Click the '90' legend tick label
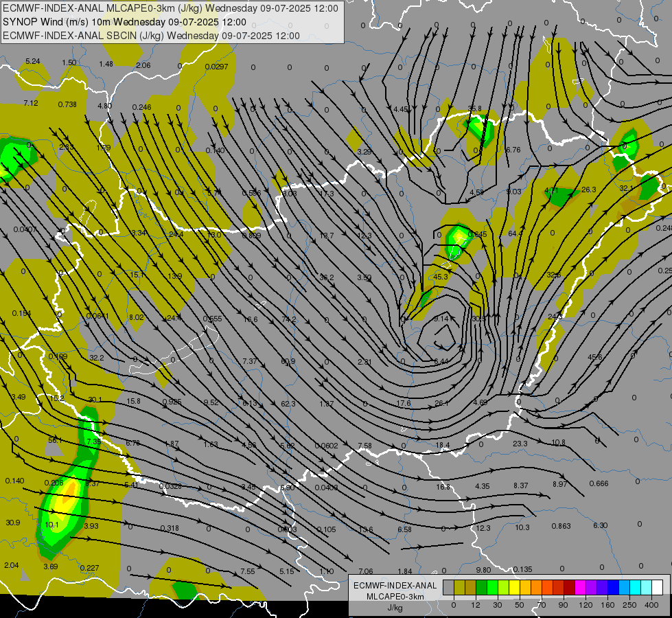This screenshot has height=618, width=672. click(563, 605)
